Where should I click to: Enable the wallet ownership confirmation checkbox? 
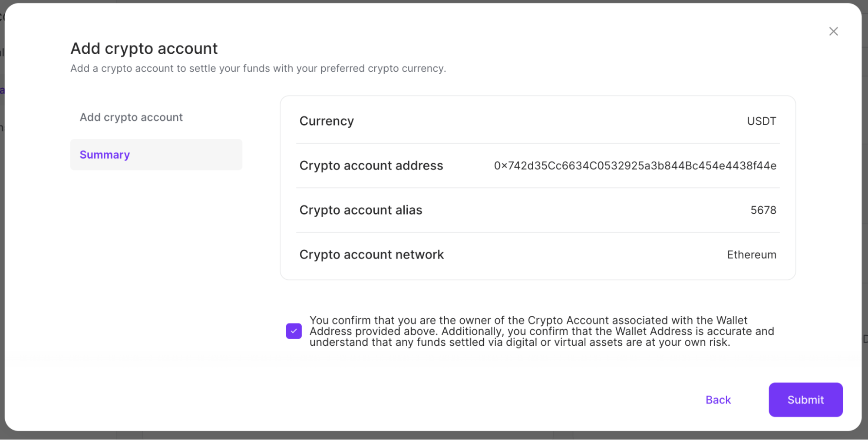point(294,331)
